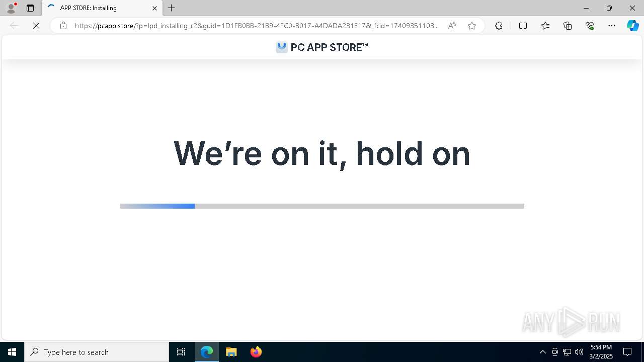644x362 pixels.
Task: Open File Explorer from the taskbar
Action: (x=231, y=352)
